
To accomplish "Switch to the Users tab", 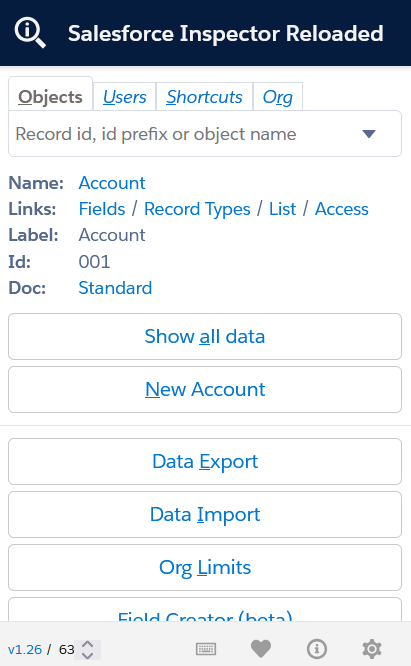I will point(124,97).
